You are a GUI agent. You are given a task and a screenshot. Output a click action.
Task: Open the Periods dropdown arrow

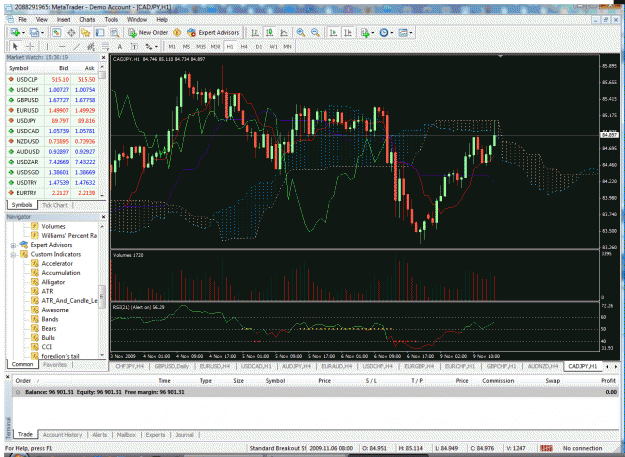tap(391, 33)
